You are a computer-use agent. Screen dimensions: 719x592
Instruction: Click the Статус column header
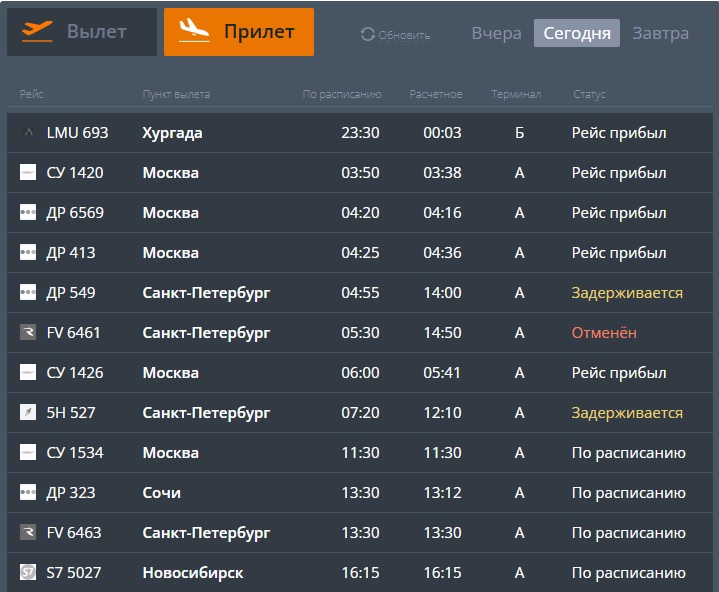589,94
